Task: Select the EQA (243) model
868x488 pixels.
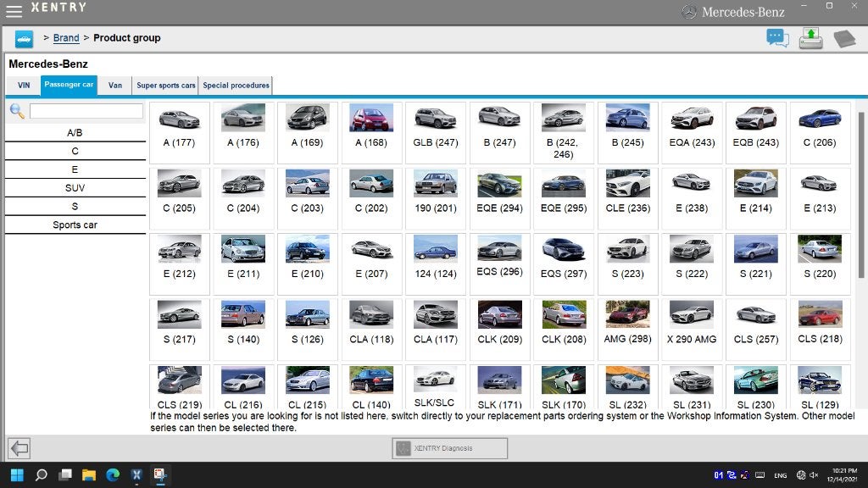Action: pos(692,133)
